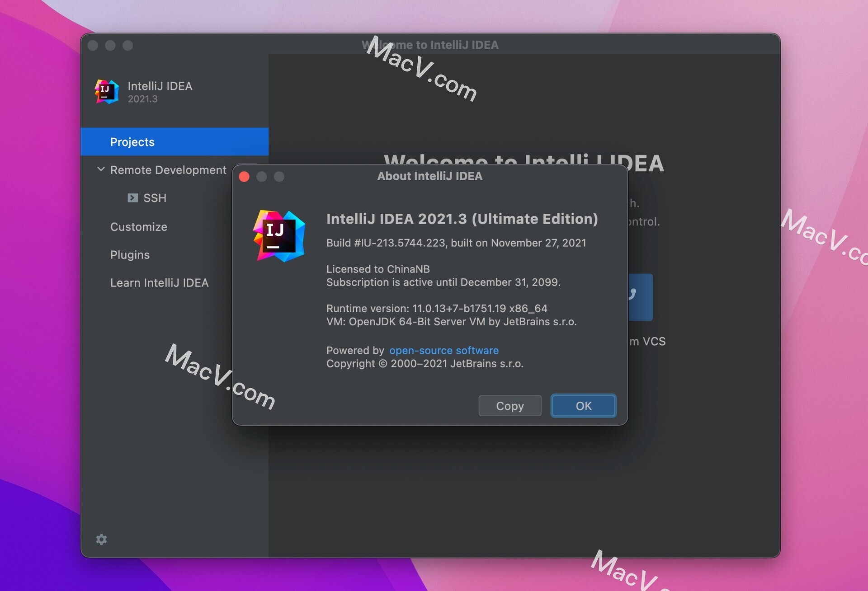
Task: Click the red close button on About dialog
Action: tap(244, 176)
